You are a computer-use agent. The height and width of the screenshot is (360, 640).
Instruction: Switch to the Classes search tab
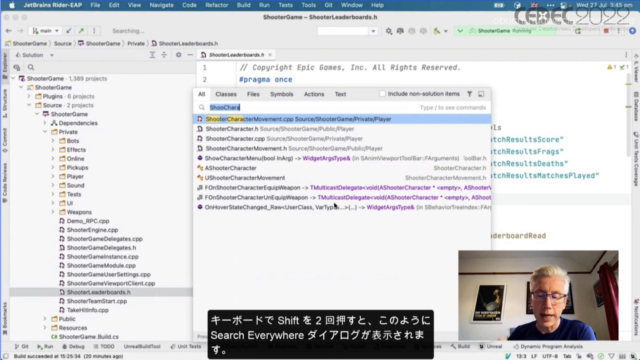coord(226,94)
